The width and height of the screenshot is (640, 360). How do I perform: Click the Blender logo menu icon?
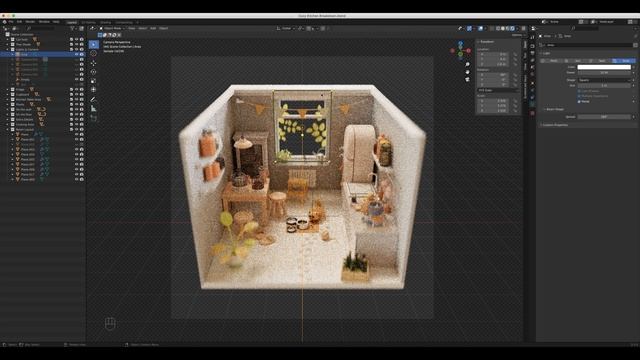4,22
